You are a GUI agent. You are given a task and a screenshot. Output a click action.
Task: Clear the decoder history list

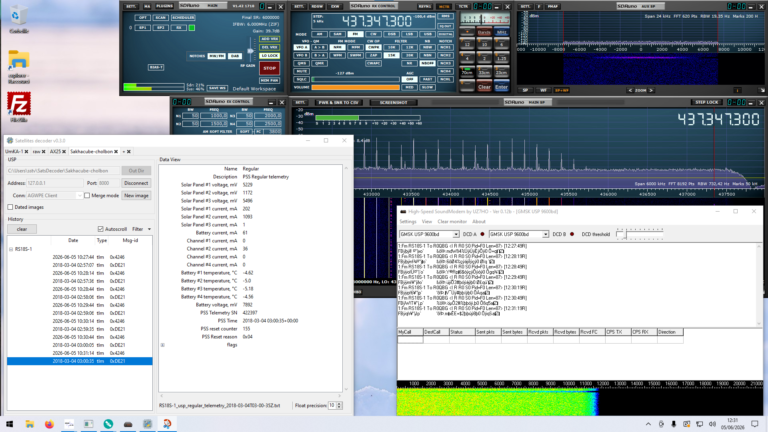pos(22,229)
